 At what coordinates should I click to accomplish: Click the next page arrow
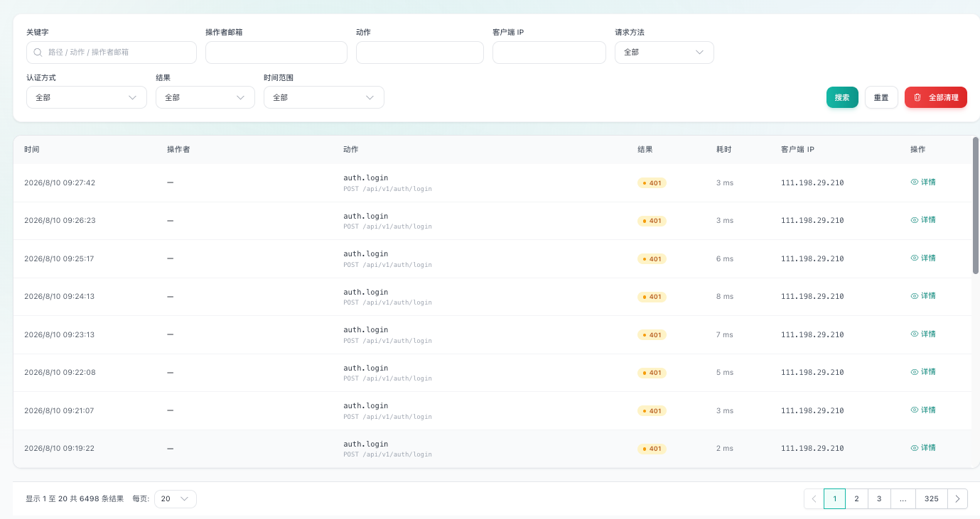[x=957, y=499]
